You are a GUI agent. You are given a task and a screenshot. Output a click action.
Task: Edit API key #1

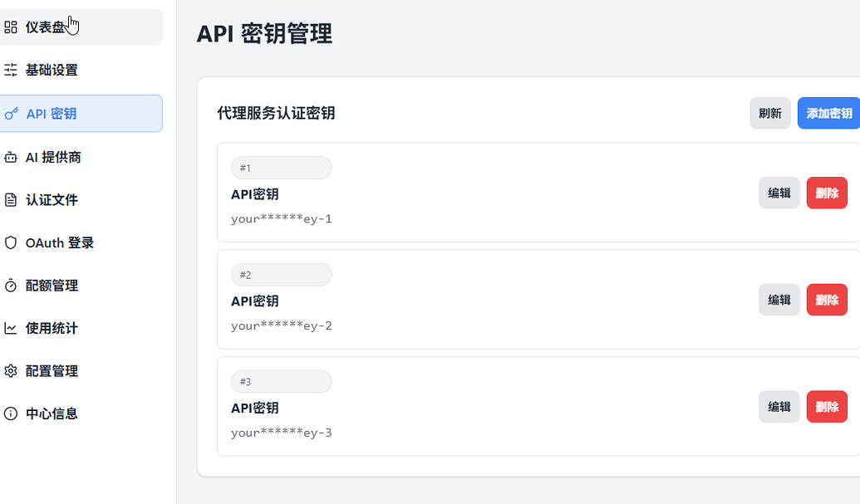click(779, 193)
